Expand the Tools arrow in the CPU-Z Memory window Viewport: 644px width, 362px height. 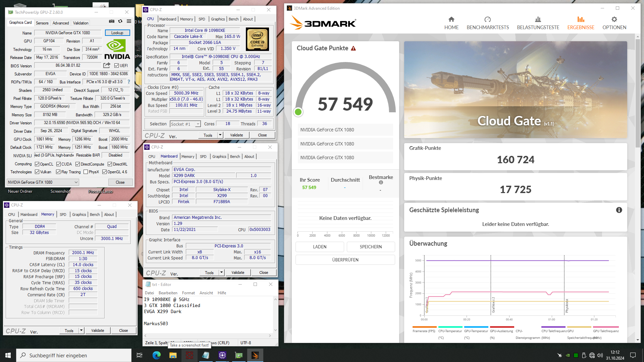[81, 330]
